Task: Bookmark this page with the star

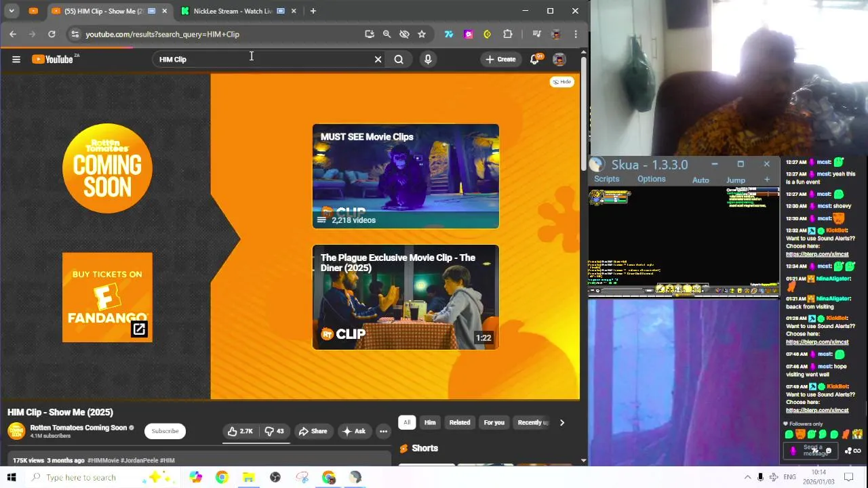Action: pyautogui.click(x=422, y=34)
